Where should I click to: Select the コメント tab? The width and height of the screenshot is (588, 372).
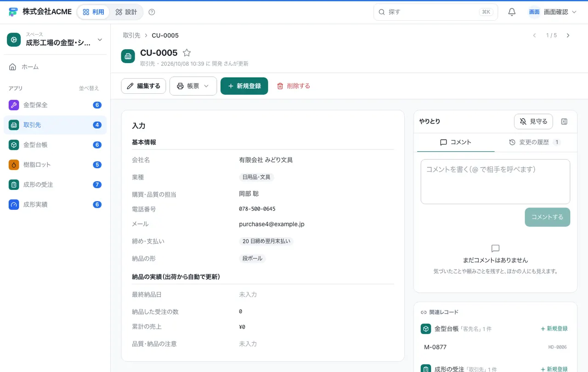pos(456,142)
